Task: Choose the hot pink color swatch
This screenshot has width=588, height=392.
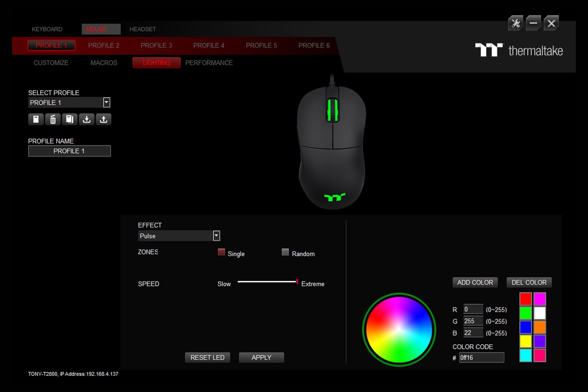Action: [539, 355]
